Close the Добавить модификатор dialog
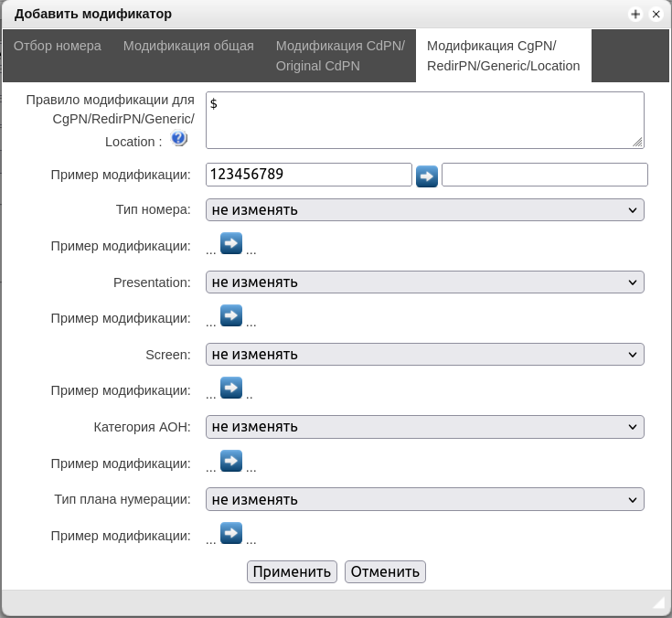 click(x=656, y=14)
